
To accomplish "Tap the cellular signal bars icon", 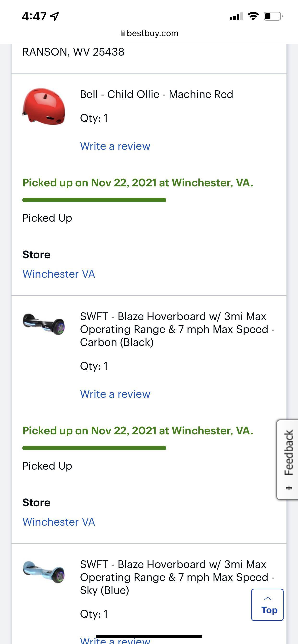I will point(236,17).
